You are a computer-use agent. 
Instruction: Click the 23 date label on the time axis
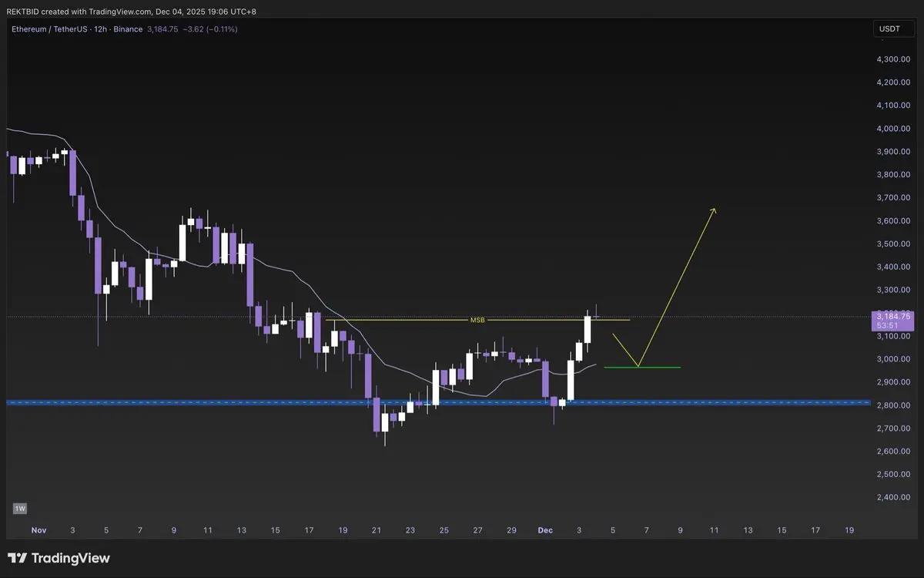coord(410,530)
